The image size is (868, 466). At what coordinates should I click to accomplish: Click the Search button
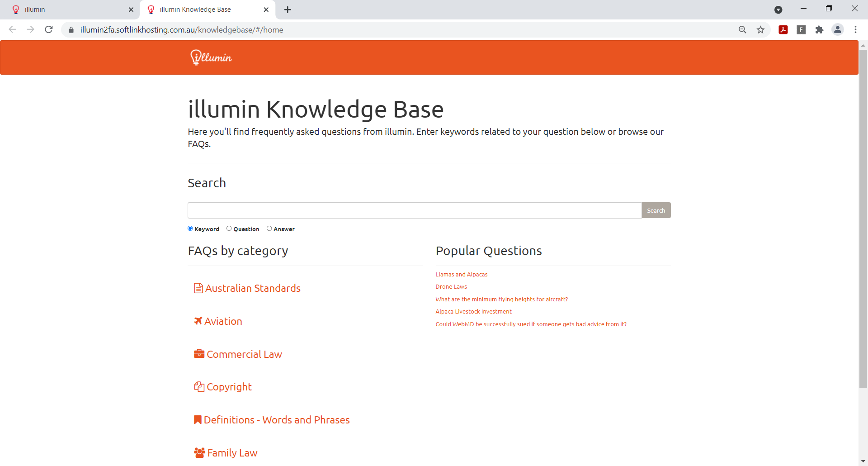coord(656,210)
